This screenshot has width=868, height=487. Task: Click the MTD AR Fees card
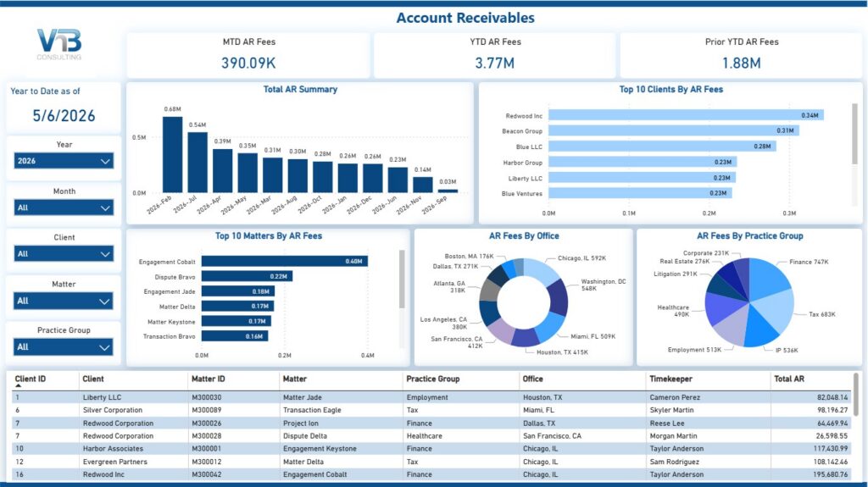(x=248, y=55)
